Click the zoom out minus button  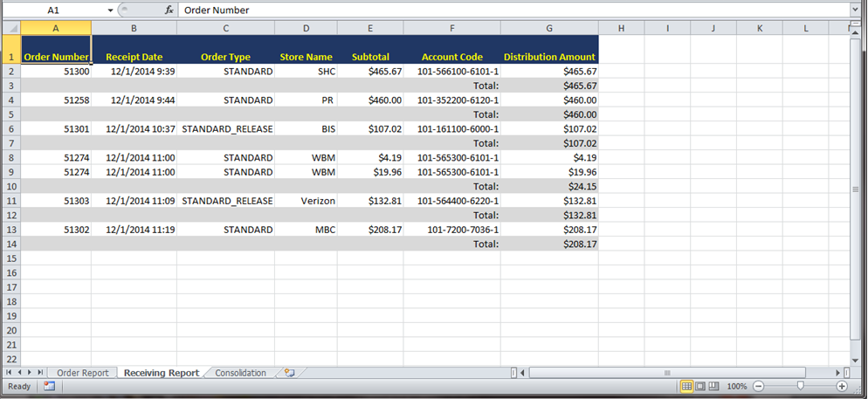(758, 386)
